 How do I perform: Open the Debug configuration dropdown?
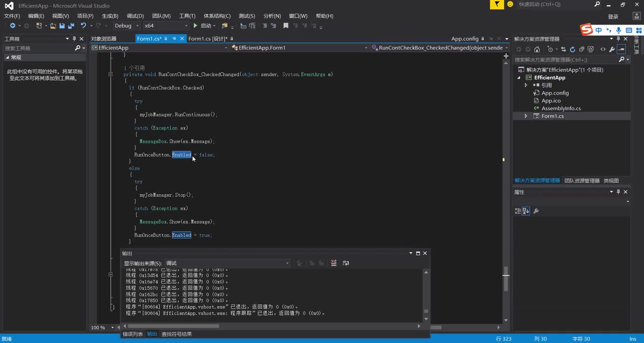click(x=126, y=26)
